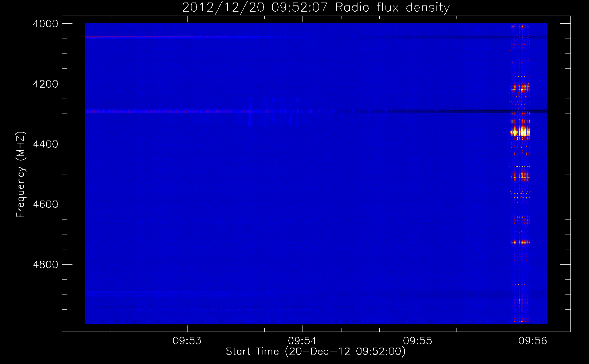Click the red burst band near 4730 MHz
The image size is (589, 364).
pos(520,242)
